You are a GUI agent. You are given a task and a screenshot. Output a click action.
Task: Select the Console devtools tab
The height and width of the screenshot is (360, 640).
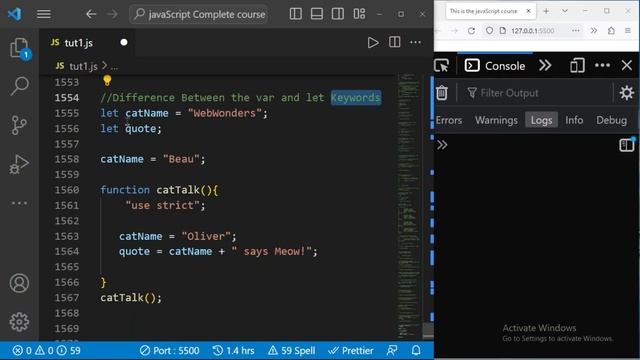[x=495, y=65]
